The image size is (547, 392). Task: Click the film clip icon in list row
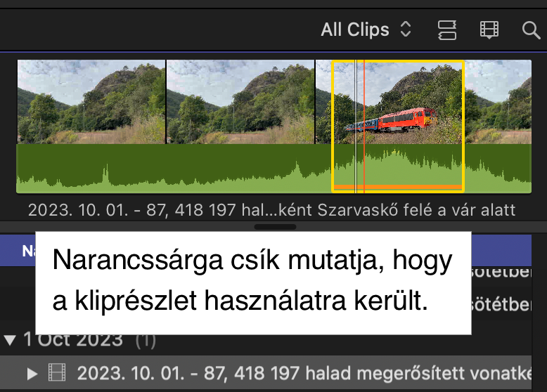pyautogui.click(x=56, y=372)
